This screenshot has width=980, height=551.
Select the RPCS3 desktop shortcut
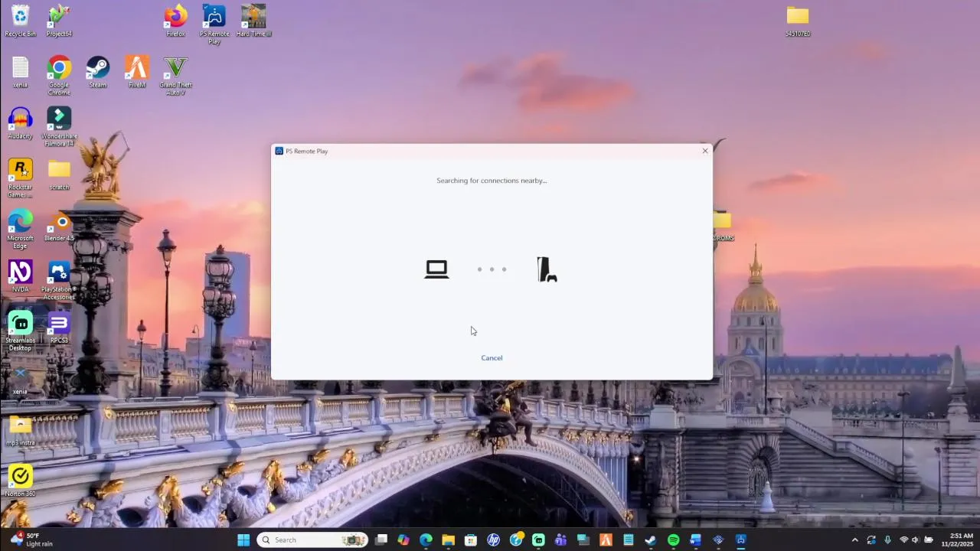click(59, 328)
